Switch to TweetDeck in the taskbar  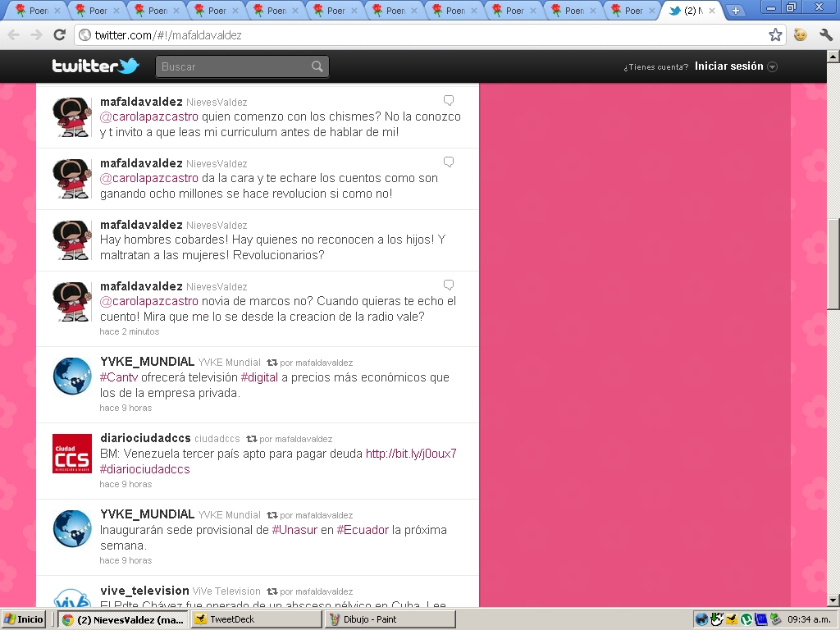click(257, 620)
